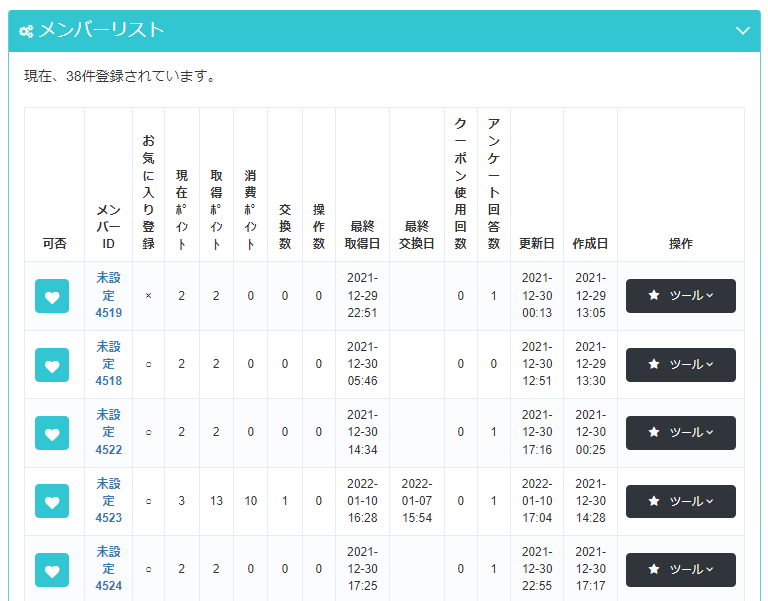
Task: Open member link 未設定 4519
Action: point(108,295)
